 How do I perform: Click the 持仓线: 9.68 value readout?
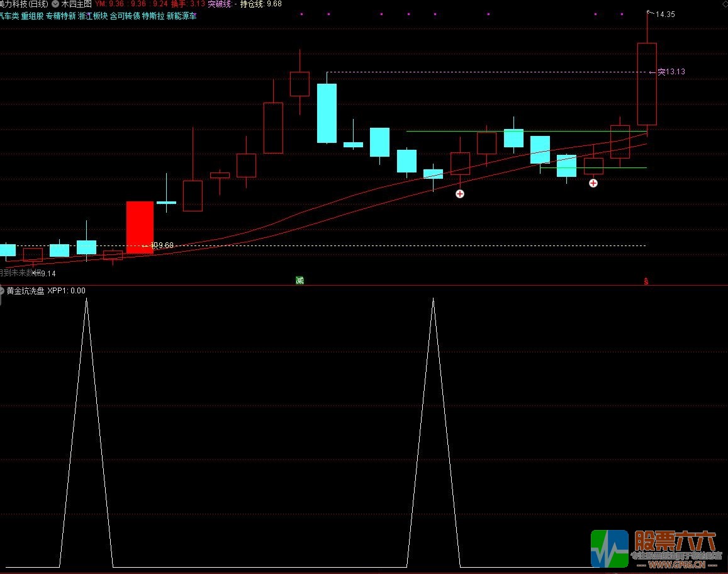coord(261,4)
